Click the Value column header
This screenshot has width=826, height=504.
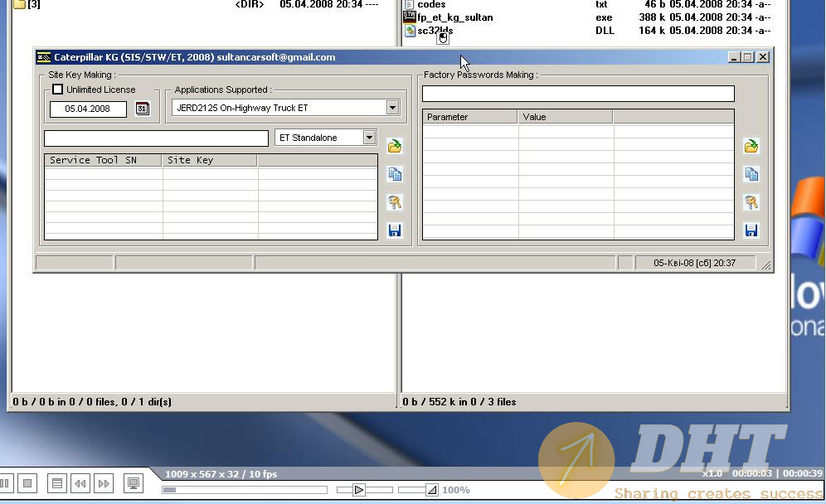(x=566, y=117)
